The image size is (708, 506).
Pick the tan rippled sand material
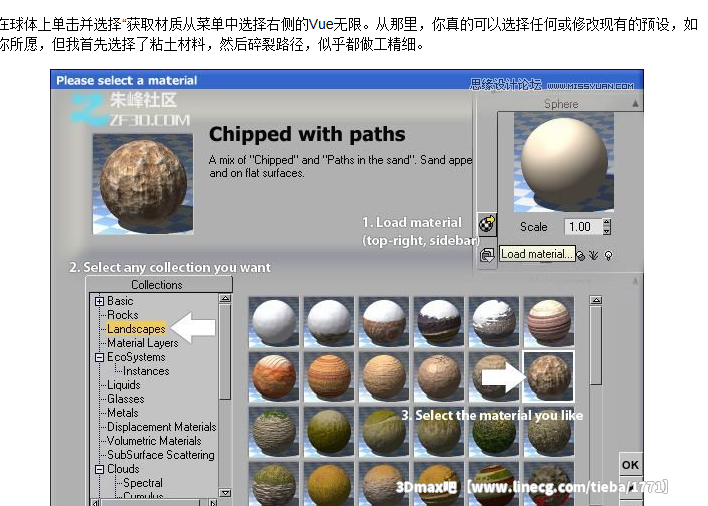pos(384,377)
